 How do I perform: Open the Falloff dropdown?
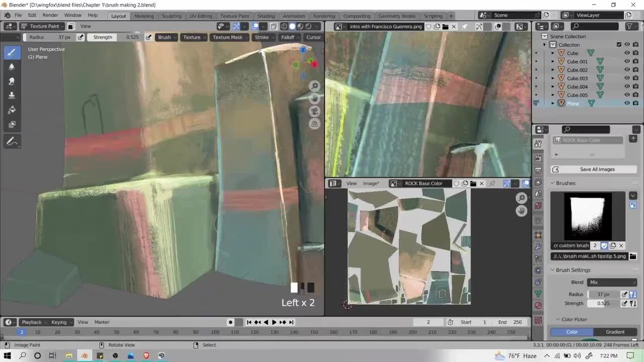click(x=290, y=37)
